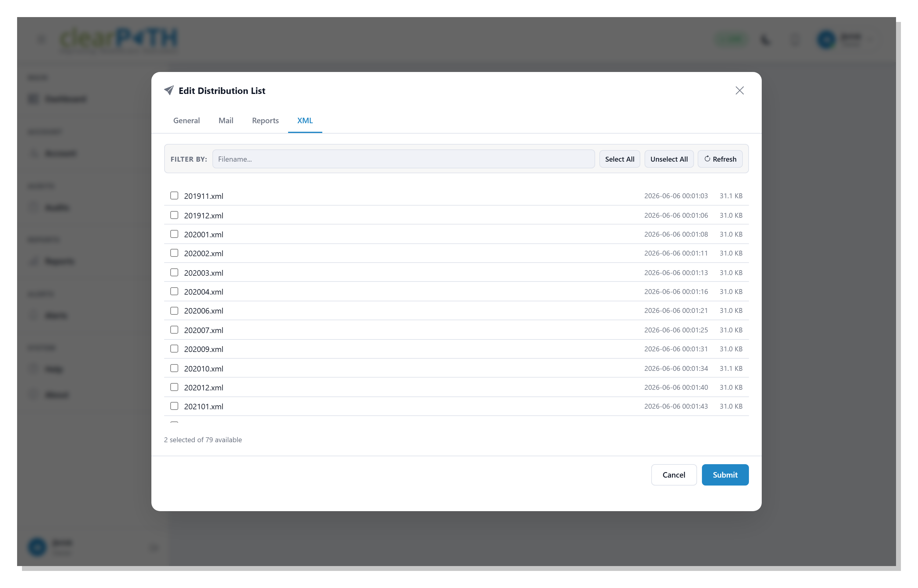918x588 pixels.
Task: Tick the 202006.xml checkbox
Action: click(x=174, y=311)
